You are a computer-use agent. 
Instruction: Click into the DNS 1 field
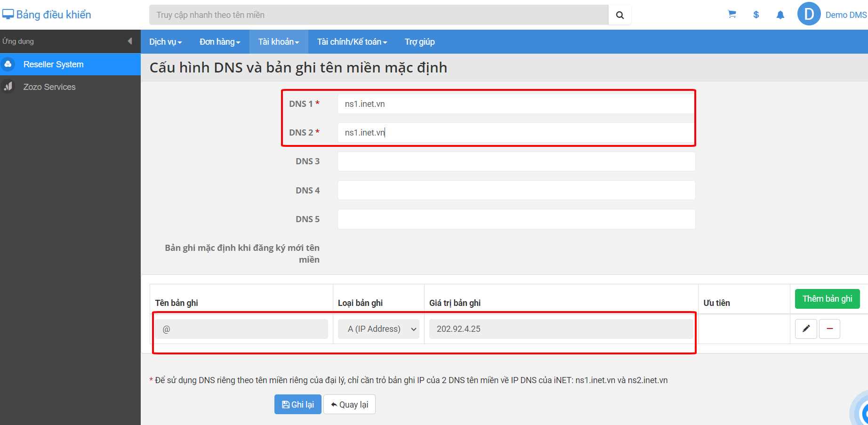tap(516, 104)
